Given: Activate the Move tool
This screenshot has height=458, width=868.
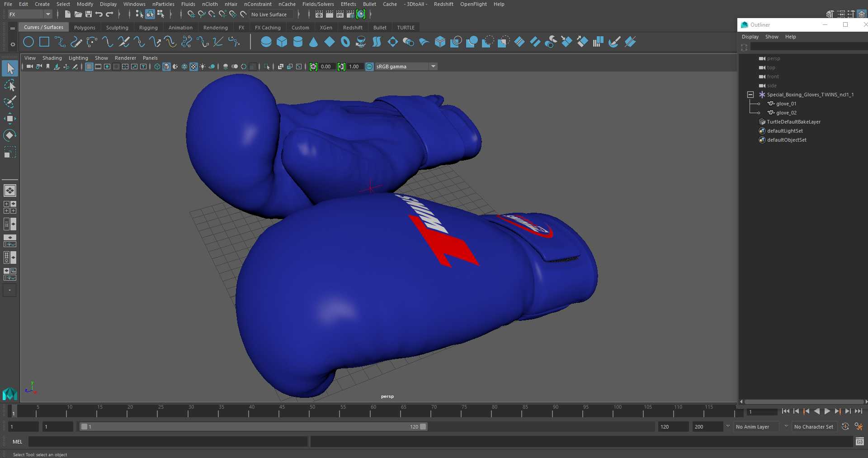Looking at the screenshot, I should point(10,119).
